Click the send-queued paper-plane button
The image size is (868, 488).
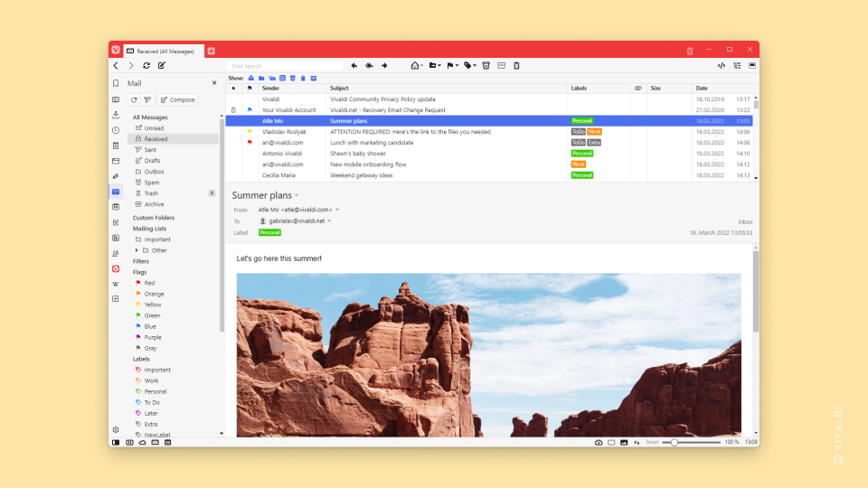(x=147, y=100)
